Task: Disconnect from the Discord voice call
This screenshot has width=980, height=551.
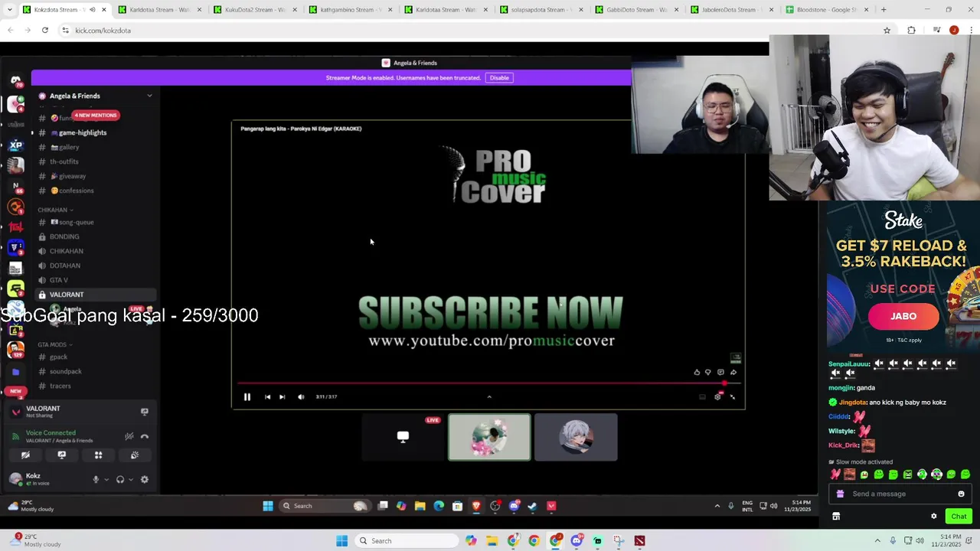Action: (145, 436)
